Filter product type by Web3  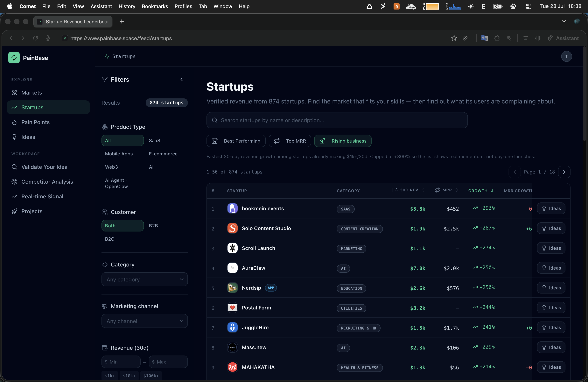111,167
